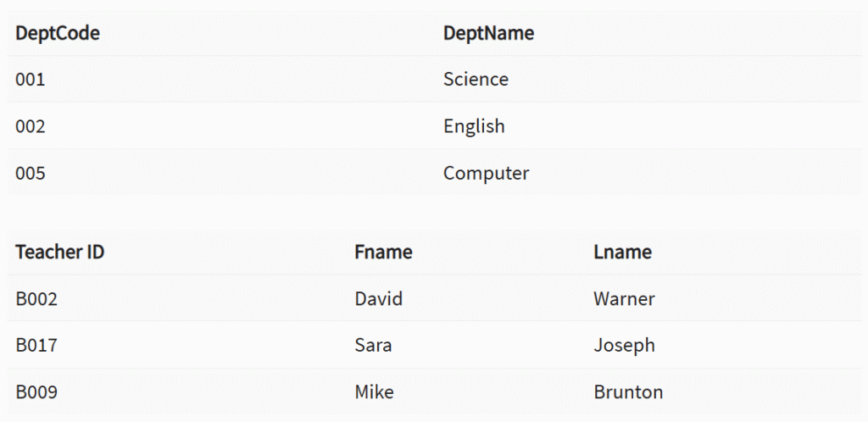This screenshot has height=422, width=868.
Task: Select teacher ID B009 cell
Action: pos(36,392)
